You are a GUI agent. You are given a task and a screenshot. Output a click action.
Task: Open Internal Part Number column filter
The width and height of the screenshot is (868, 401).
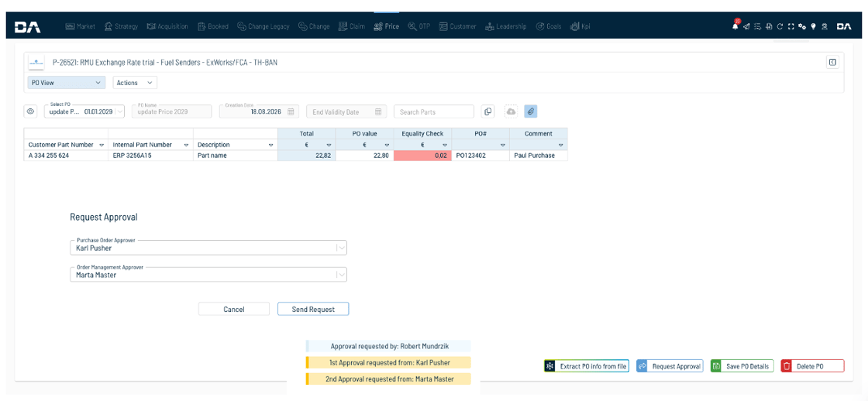point(185,145)
